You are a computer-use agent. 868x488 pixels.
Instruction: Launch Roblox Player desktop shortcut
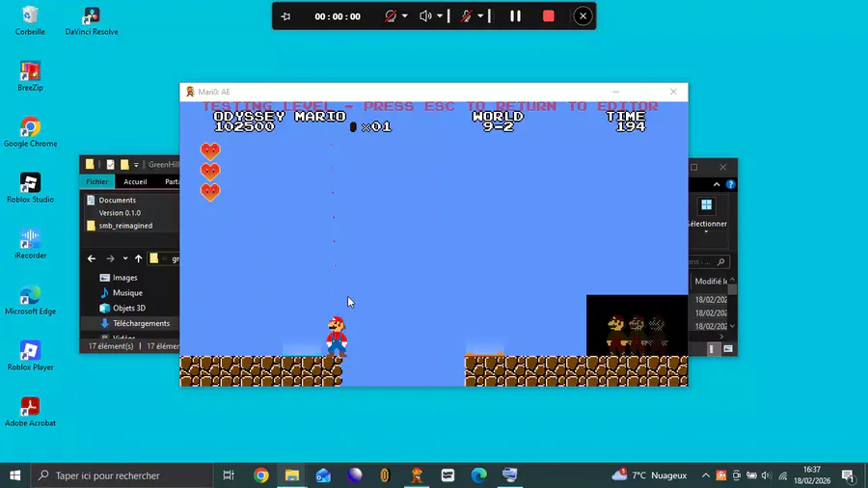(30, 356)
